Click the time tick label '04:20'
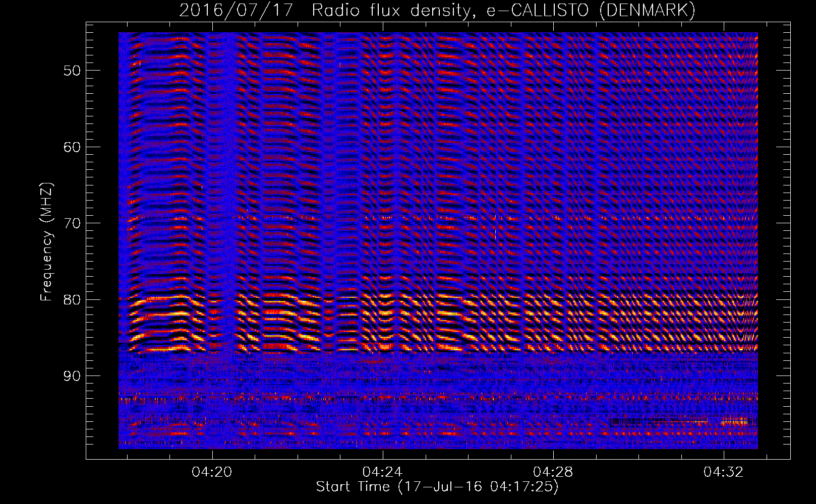Image resolution: width=816 pixels, height=504 pixels. (x=212, y=472)
